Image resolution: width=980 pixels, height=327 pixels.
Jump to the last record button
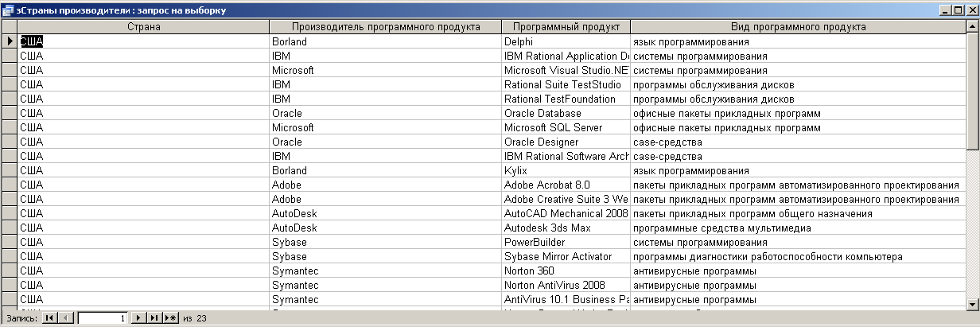154,318
